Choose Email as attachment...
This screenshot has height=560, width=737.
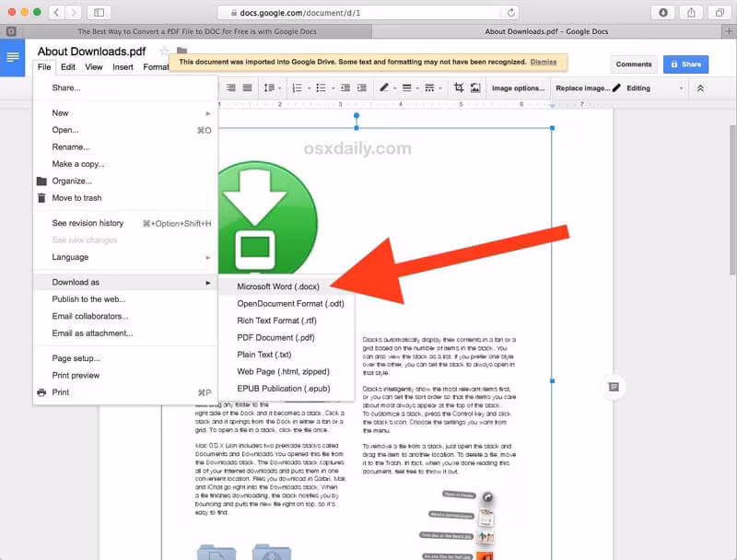tap(125, 333)
